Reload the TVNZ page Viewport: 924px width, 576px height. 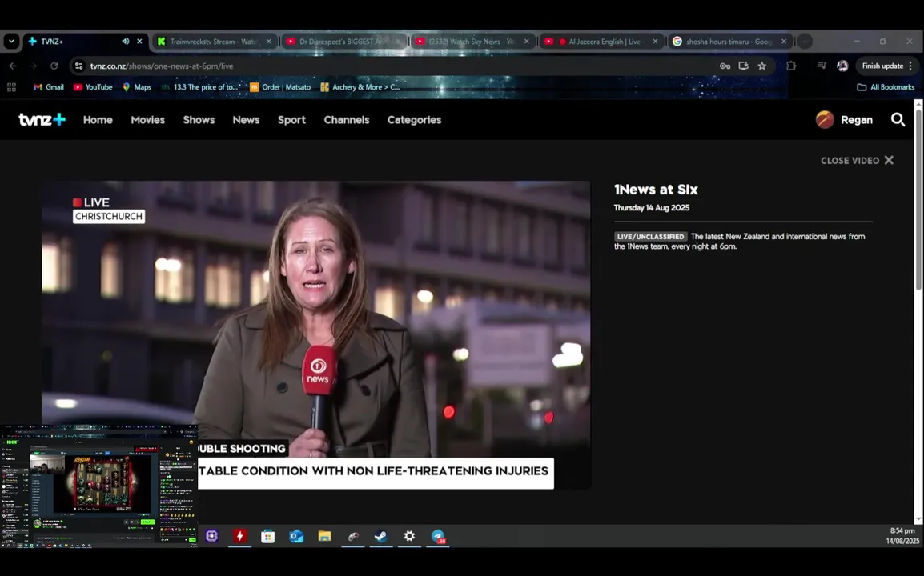tap(54, 66)
